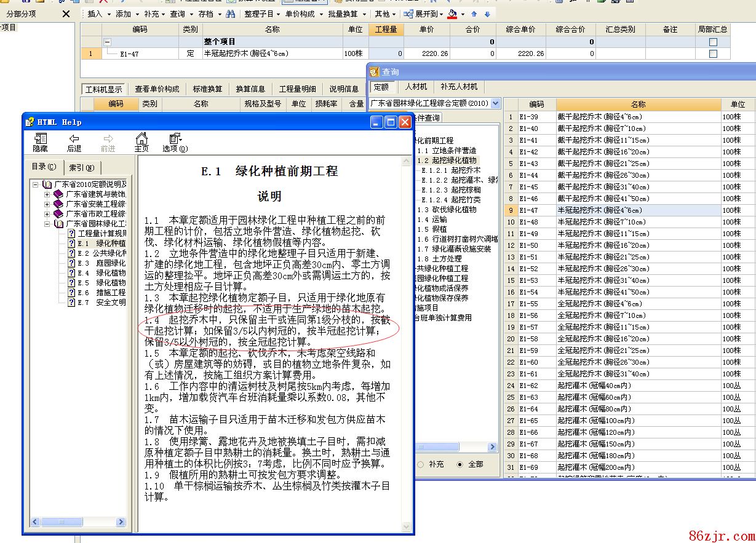The image size is (756, 543).
Task: Open the 选项 (Options) icon in HTML Help
Action: point(175,142)
